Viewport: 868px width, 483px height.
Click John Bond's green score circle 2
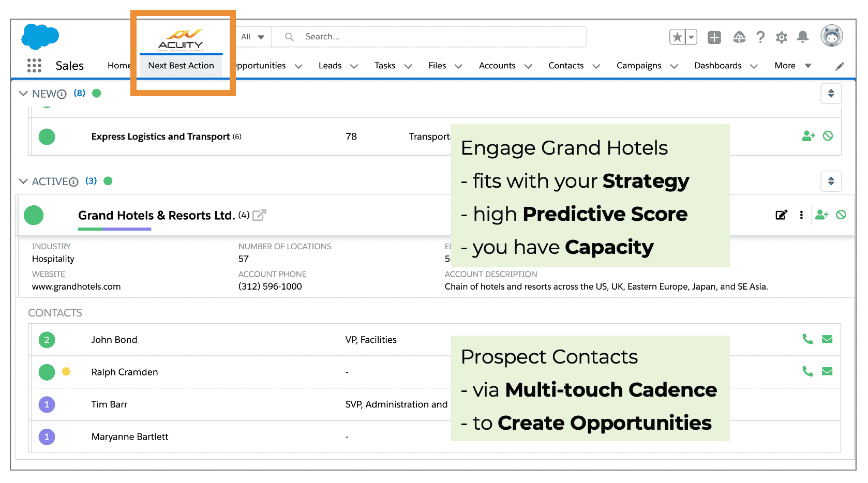(47, 340)
